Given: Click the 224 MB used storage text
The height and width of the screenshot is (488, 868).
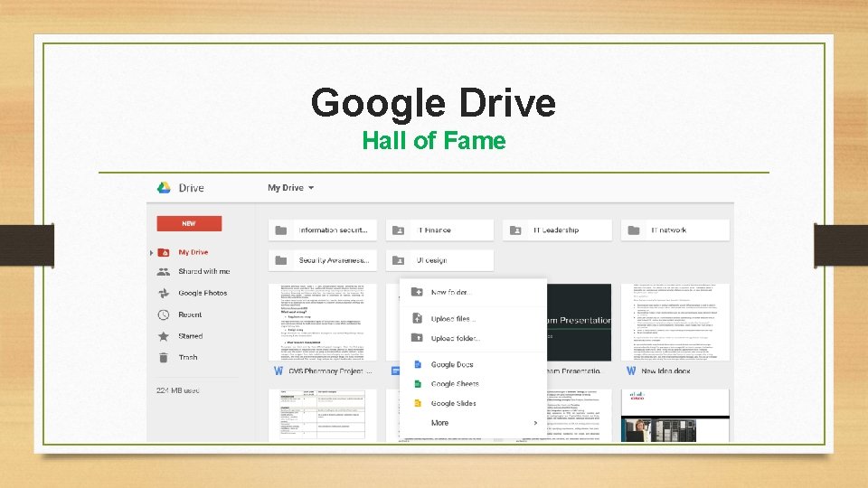Looking at the screenshot, I should point(178,390).
